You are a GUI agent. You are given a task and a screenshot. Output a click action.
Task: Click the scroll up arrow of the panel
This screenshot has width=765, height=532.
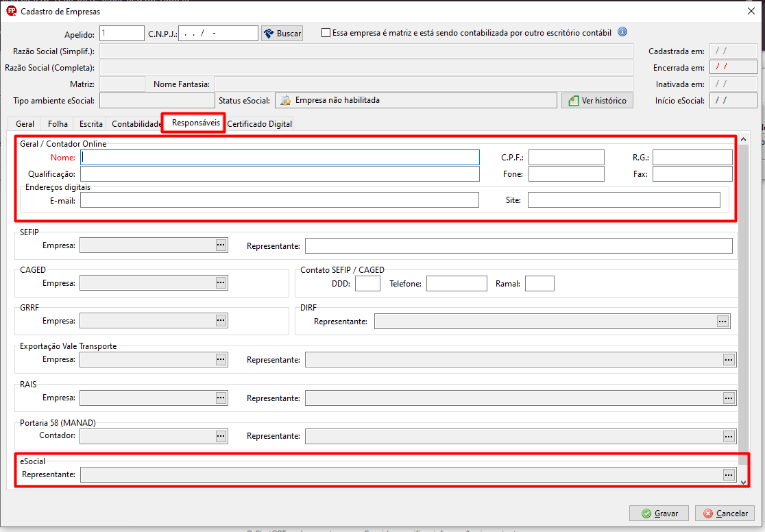point(743,140)
